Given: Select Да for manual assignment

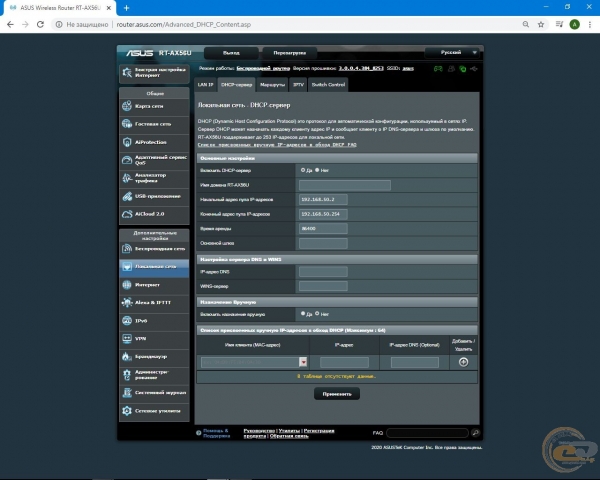Looking at the screenshot, I should coord(303,313).
